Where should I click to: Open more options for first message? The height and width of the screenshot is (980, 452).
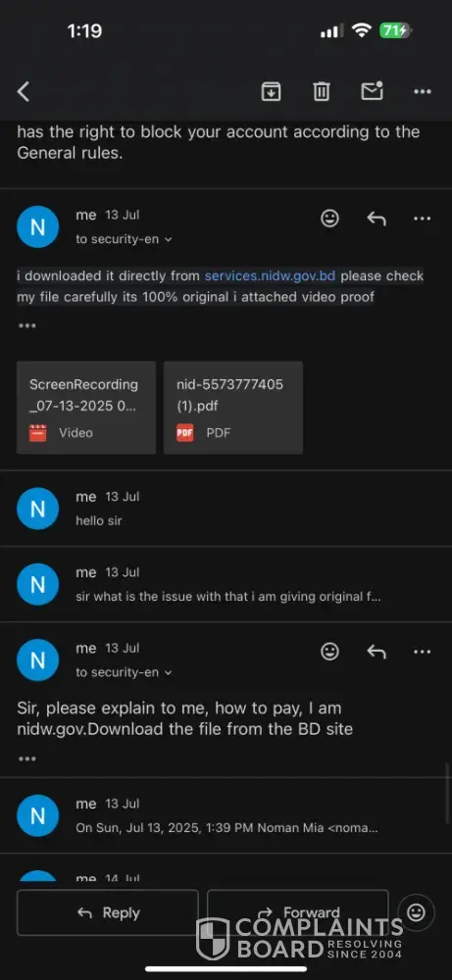coord(423,219)
